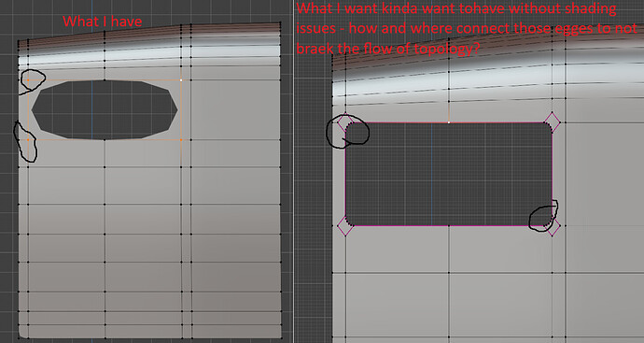Image resolution: width=644 pixels, height=343 pixels.
Task: Select the white active vertex on left mesh's orange loop
Action: (x=181, y=80)
